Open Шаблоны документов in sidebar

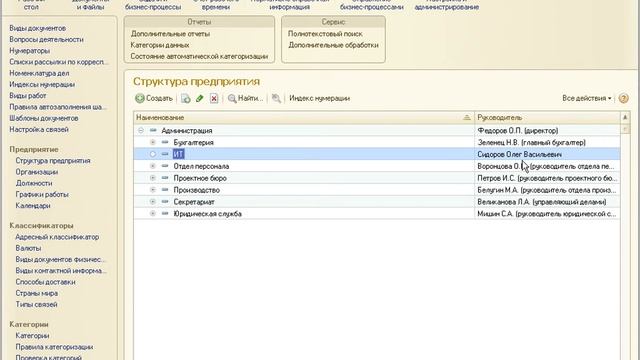pos(44,118)
